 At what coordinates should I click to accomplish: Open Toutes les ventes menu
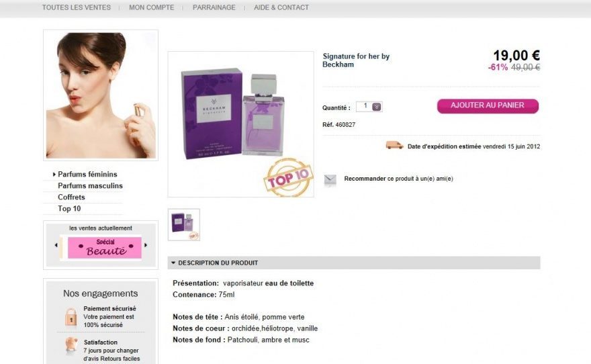tap(77, 7)
